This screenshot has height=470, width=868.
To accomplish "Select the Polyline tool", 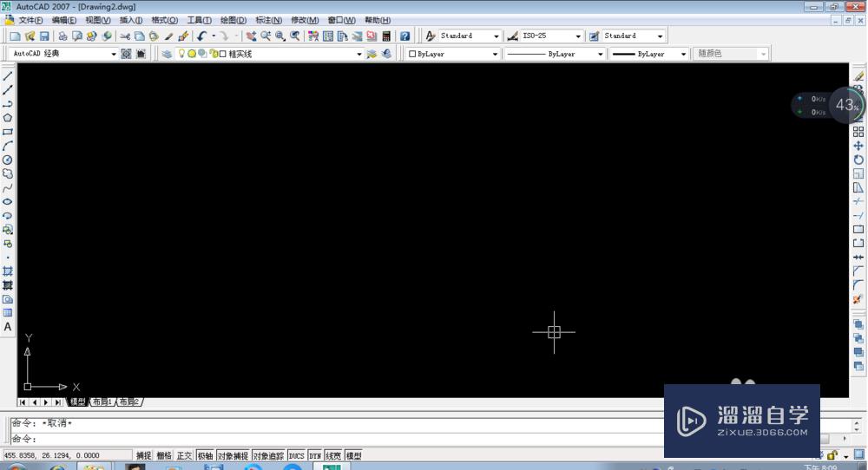I will click(x=8, y=104).
